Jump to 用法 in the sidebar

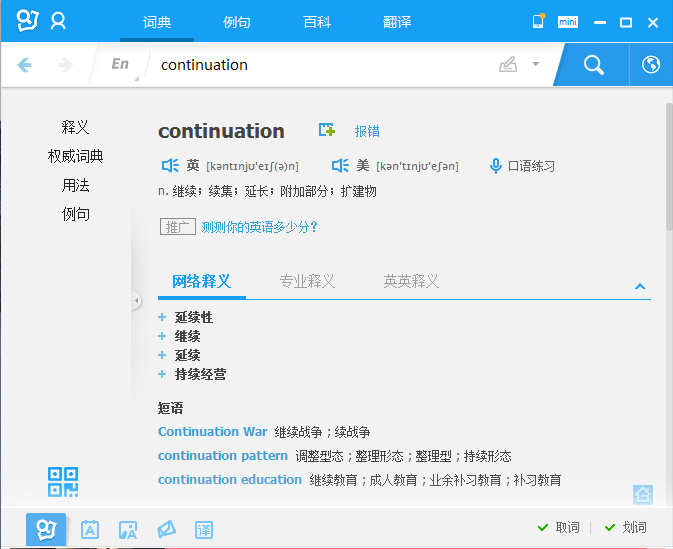click(x=75, y=185)
